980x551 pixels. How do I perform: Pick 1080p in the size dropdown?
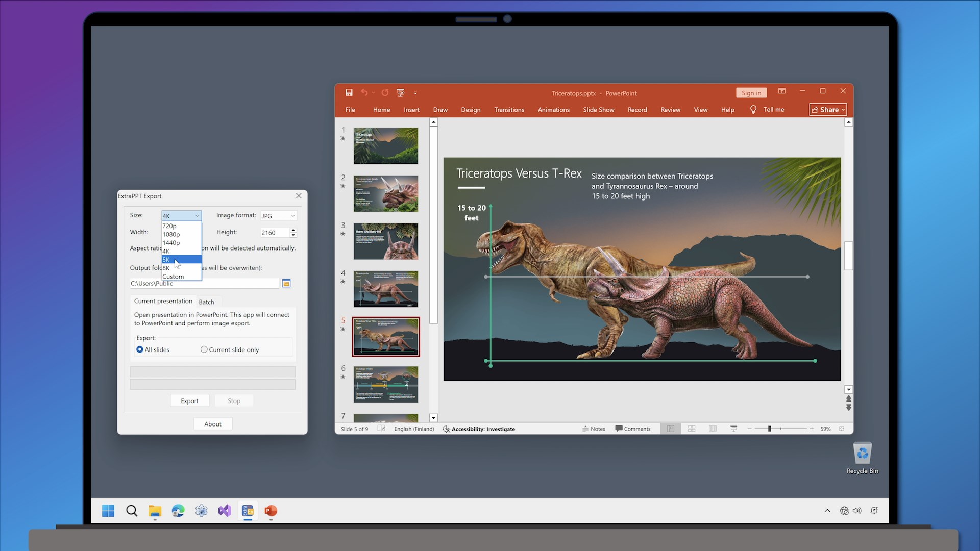pyautogui.click(x=181, y=234)
